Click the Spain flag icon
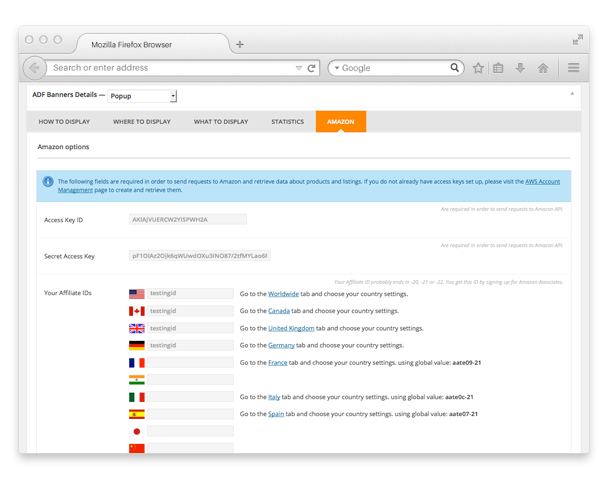 tap(137, 414)
